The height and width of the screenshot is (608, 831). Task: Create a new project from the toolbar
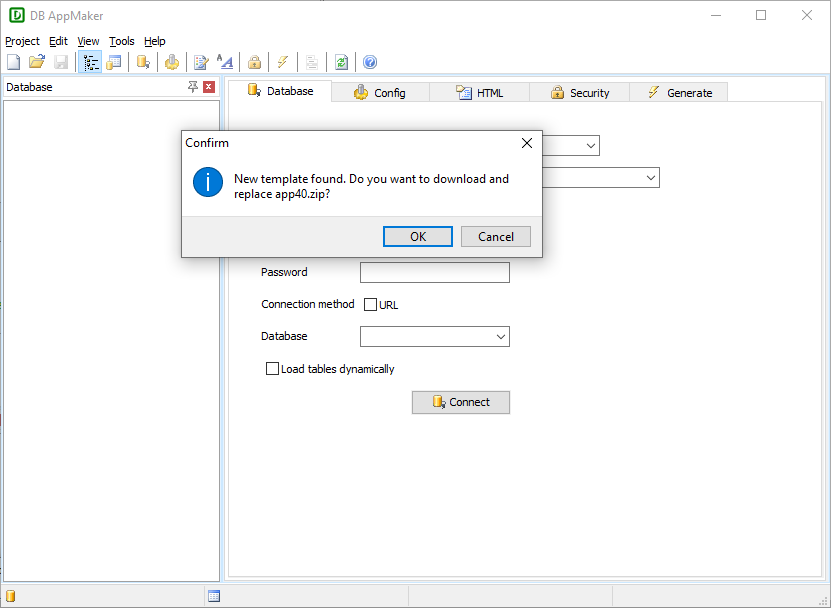click(14, 62)
